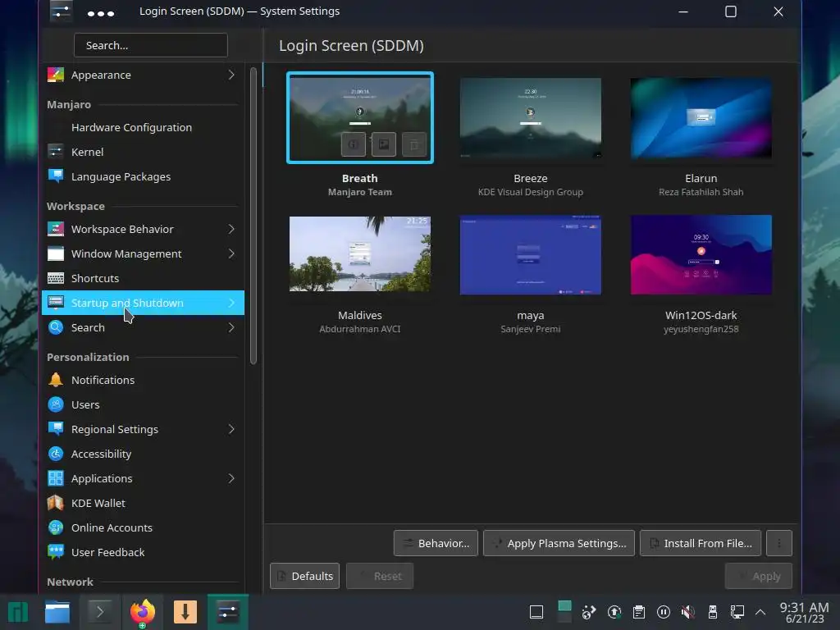Click the media pause tray icon
The height and width of the screenshot is (630, 840).
tap(663, 612)
